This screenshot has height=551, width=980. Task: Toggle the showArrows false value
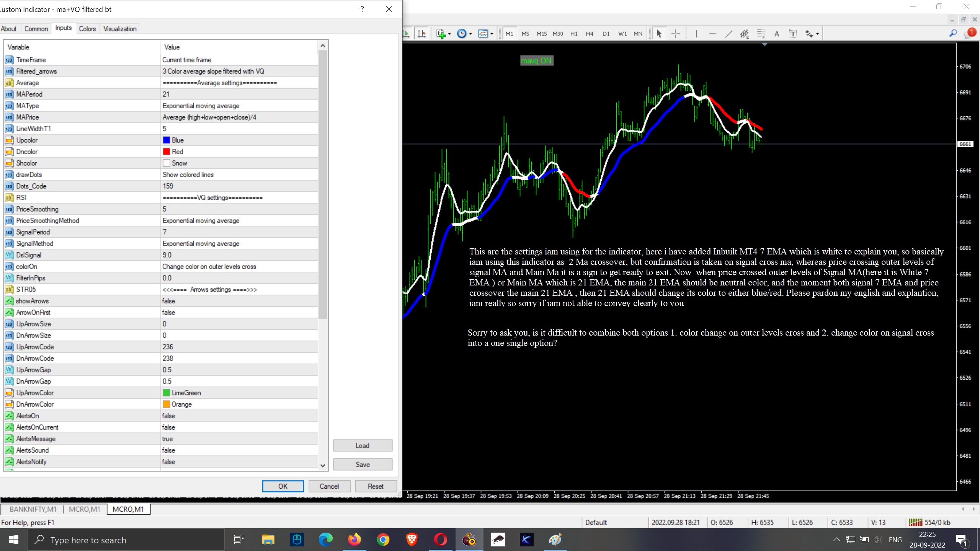(168, 301)
